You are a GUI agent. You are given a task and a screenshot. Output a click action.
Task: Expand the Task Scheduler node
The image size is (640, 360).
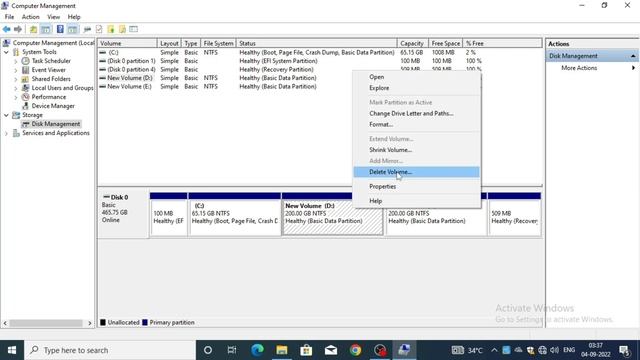click(16, 61)
